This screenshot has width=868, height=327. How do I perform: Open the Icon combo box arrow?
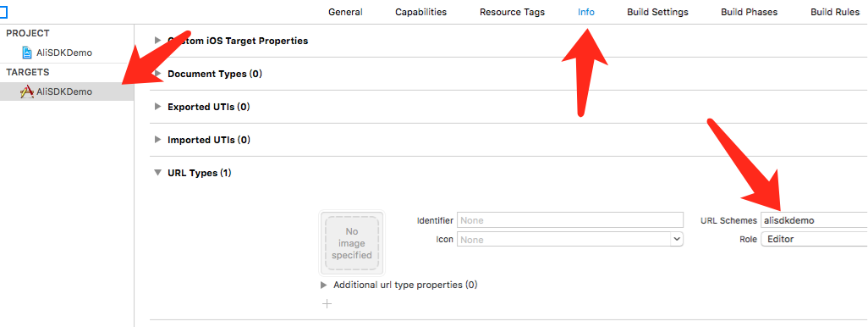(x=677, y=240)
